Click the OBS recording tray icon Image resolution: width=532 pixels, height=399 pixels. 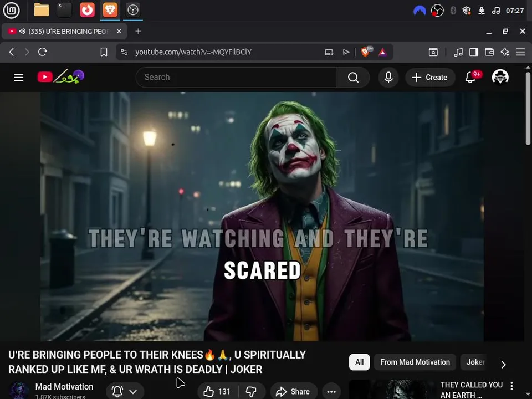pos(437,11)
